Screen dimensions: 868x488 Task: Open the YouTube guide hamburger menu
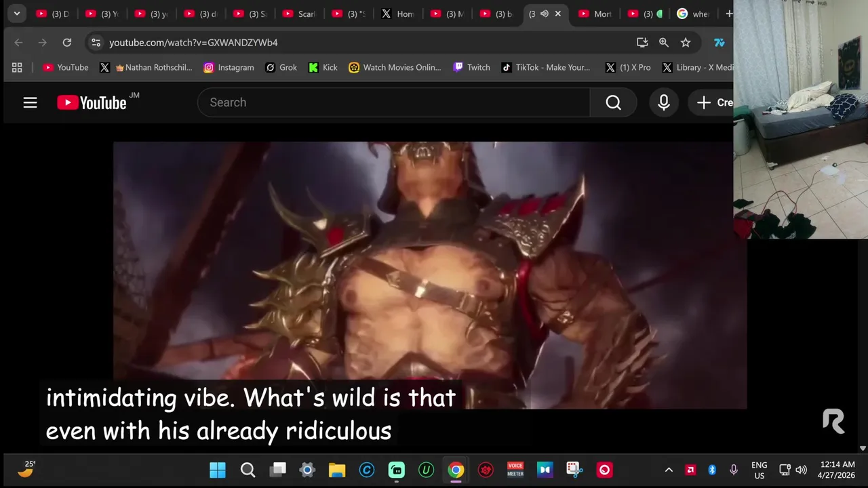point(30,102)
